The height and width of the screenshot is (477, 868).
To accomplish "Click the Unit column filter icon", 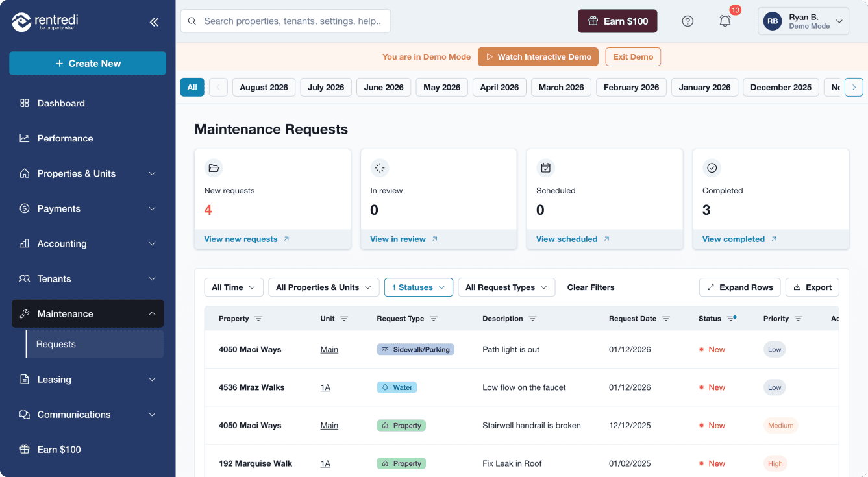I will tap(344, 319).
